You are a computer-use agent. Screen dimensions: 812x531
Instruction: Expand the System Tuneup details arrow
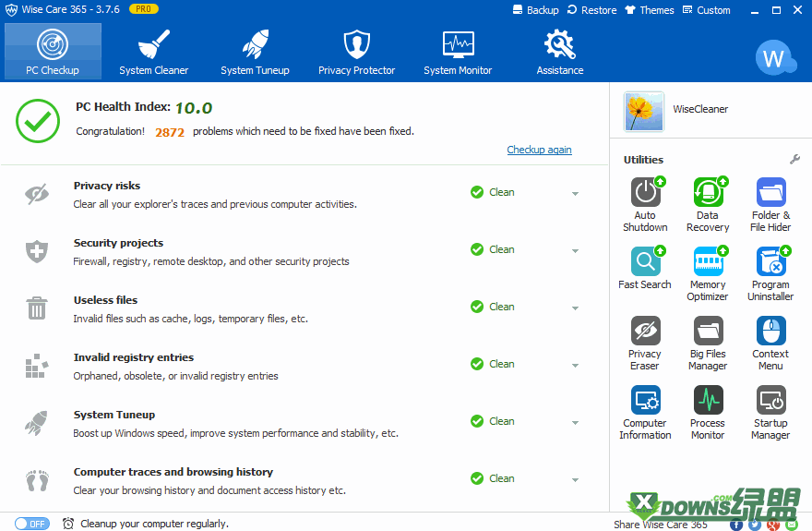point(575,423)
